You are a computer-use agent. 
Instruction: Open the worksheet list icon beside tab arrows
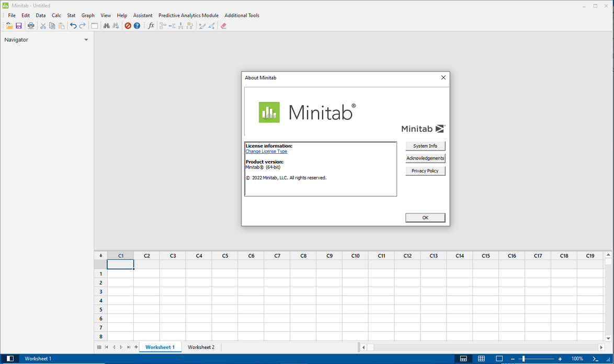tap(99, 347)
